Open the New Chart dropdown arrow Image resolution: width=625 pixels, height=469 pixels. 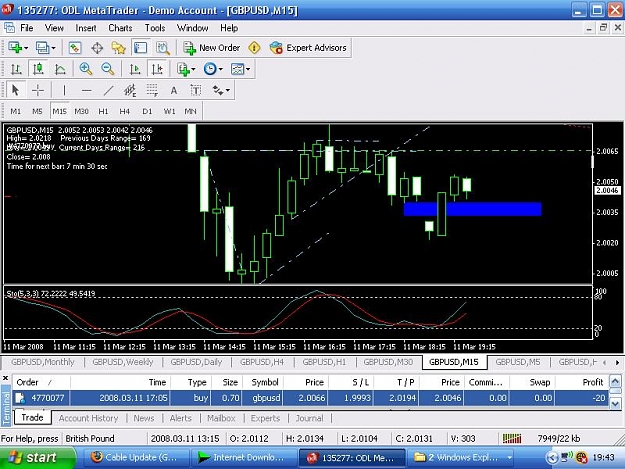26,48
